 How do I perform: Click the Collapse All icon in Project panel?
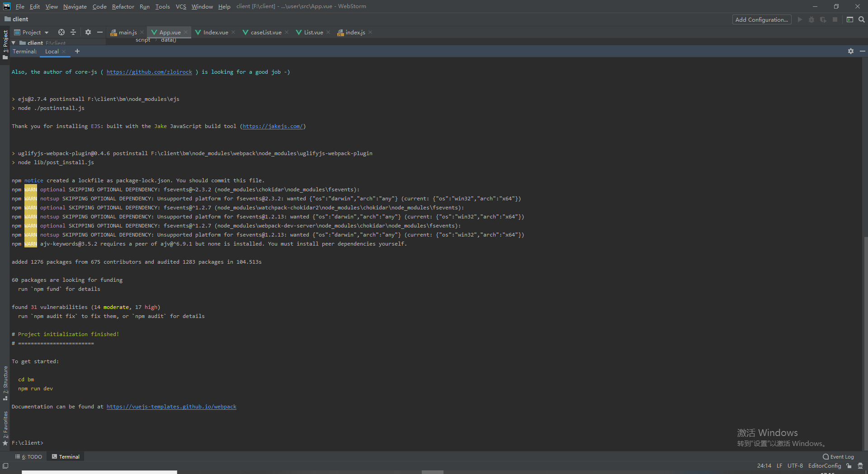[x=73, y=32]
